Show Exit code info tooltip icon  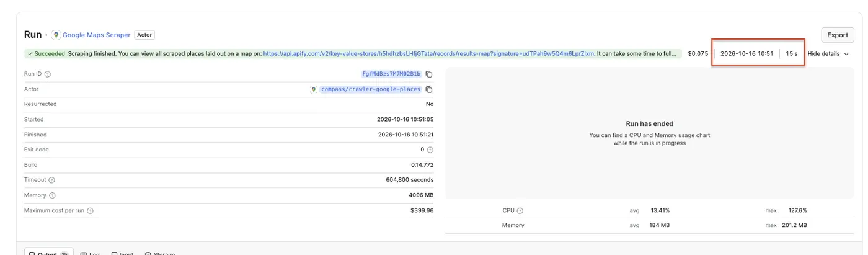[430, 150]
